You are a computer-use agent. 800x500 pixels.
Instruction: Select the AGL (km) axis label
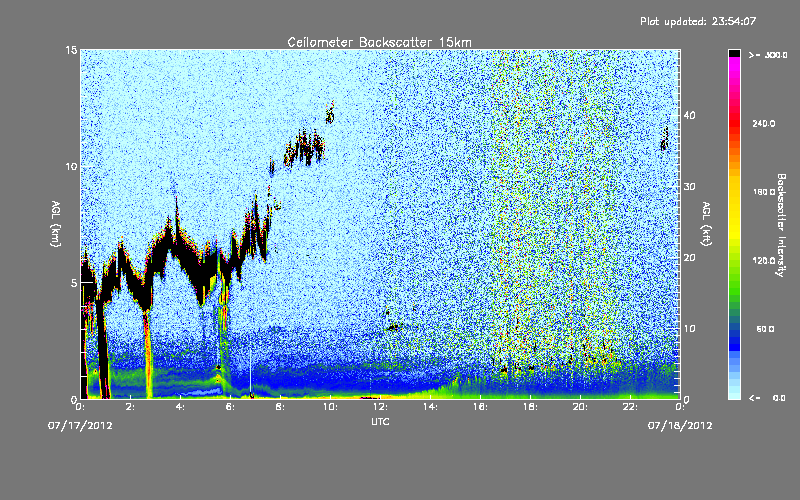click(56, 224)
